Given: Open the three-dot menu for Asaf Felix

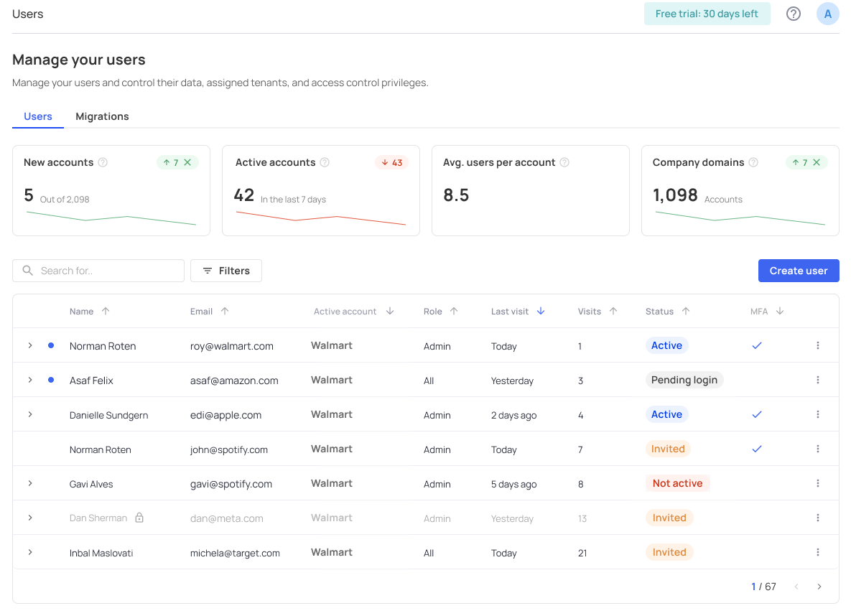Looking at the screenshot, I should click(x=817, y=380).
